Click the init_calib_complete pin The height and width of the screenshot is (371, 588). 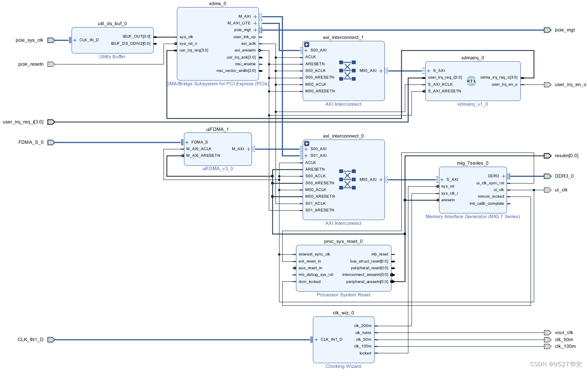tap(487, 204)
